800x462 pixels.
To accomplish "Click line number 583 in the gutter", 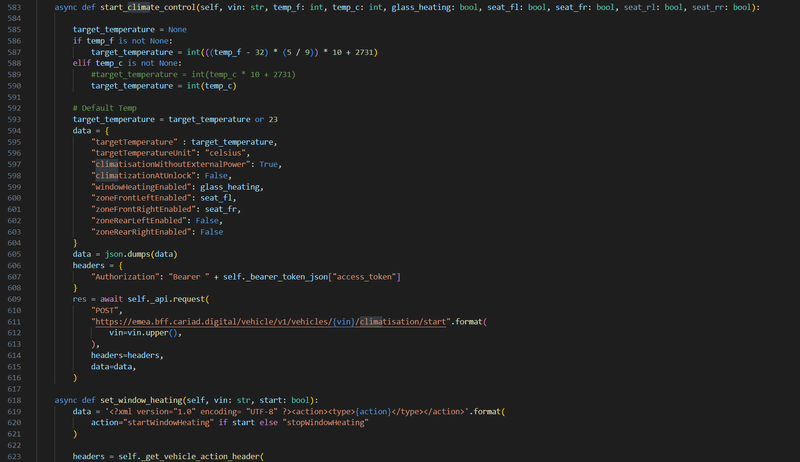I will (x=14, y=7).
